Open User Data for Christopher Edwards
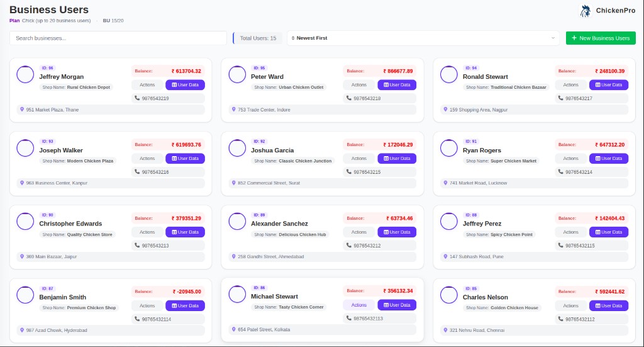 [x=186, y=232]
